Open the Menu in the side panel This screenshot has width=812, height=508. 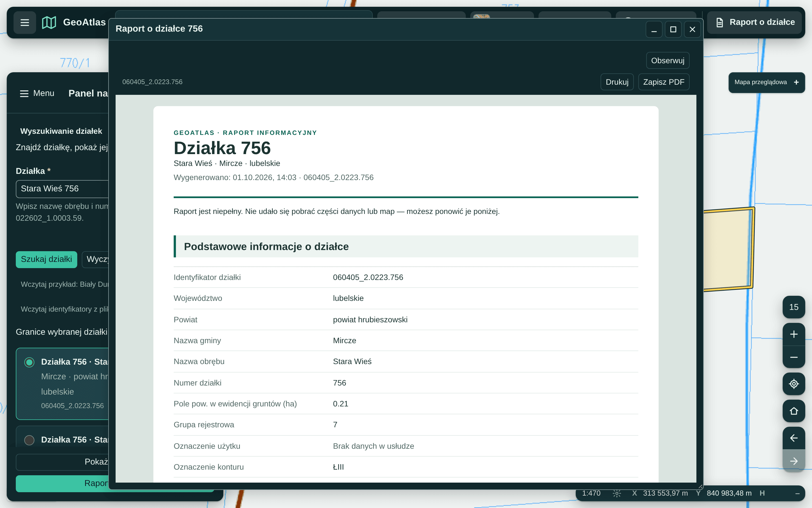(x=37, y=93)
